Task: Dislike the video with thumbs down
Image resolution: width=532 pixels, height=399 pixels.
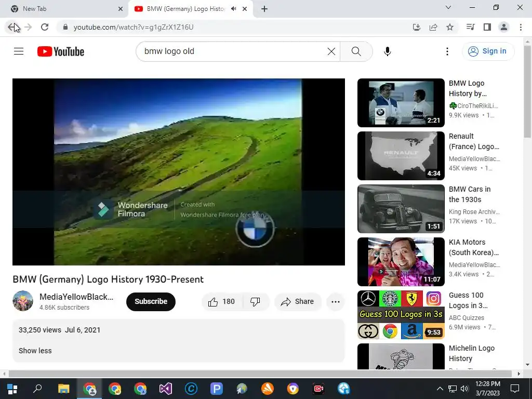Action: coord(256,302)
